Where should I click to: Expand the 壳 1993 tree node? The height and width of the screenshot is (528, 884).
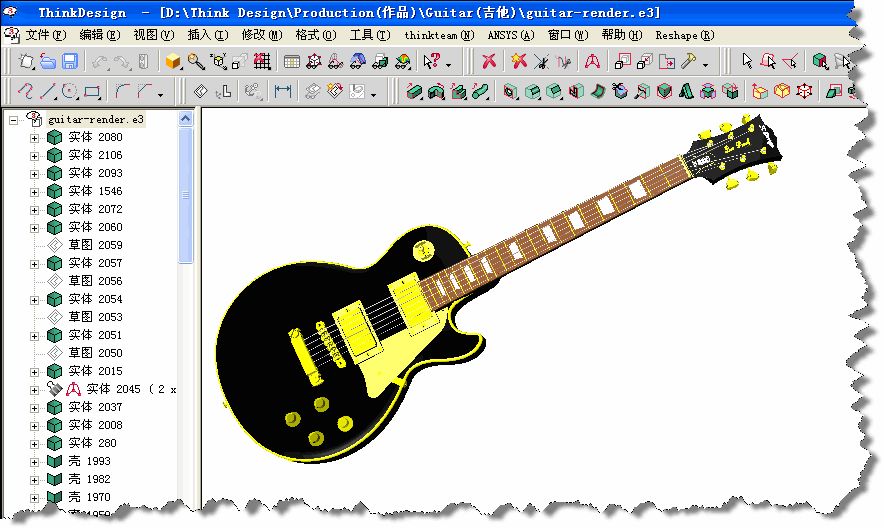point(34,462)
